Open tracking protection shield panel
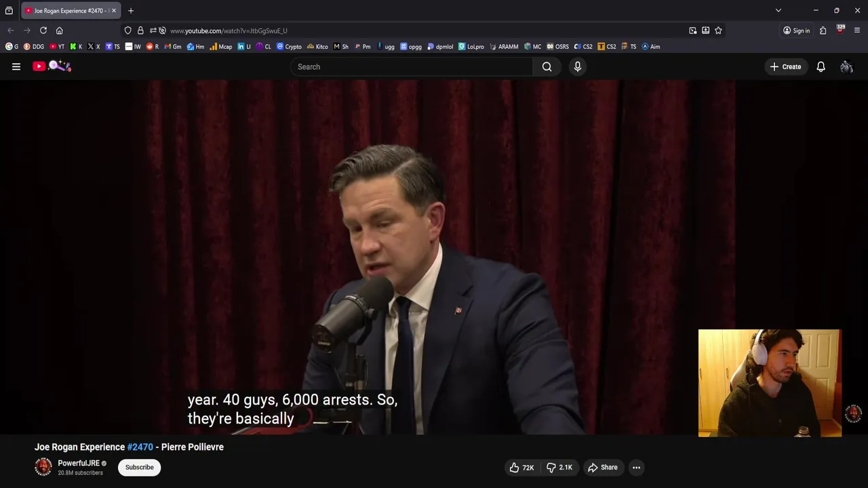The image size is (868, 488). (x=128, y=30)
